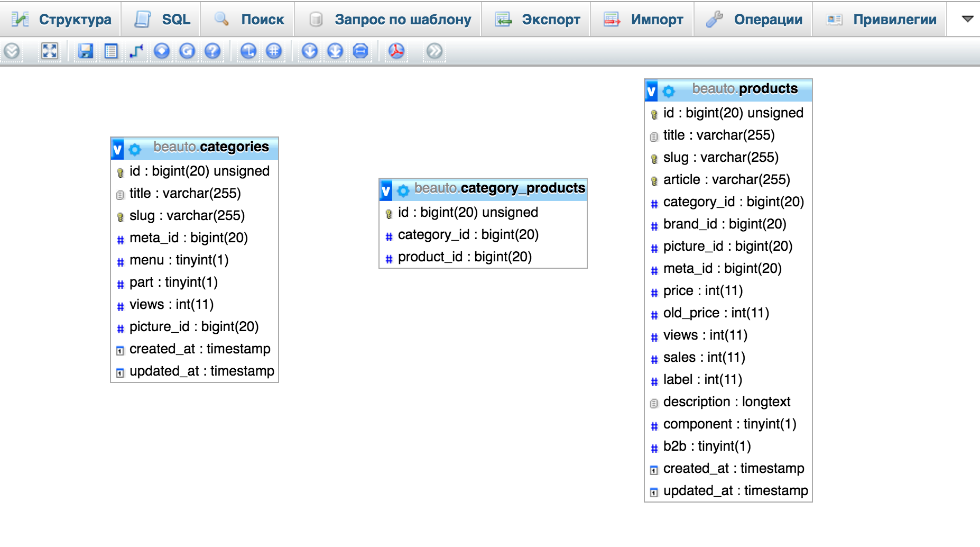Viewport: 980px width, 547px height.
Task: Switch to the Операции tab
Action: point(754,20)
